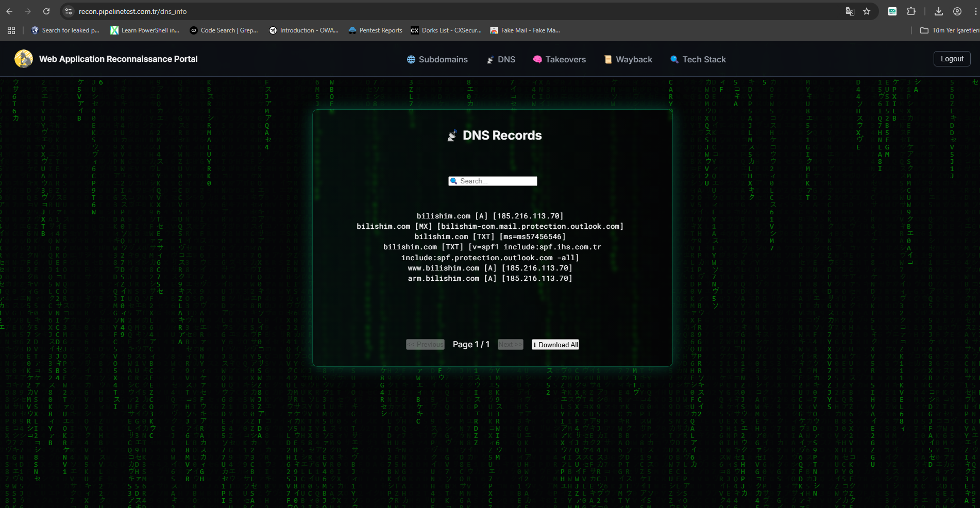980x508 pixels.
Task: Open the Learn PowerShell bookmark
Action: 145,30
